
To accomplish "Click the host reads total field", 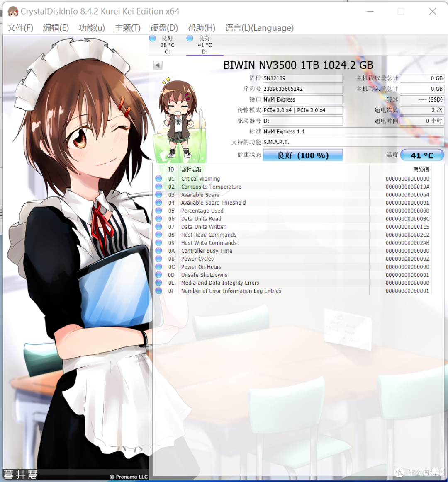I will [x=422, y=78].
